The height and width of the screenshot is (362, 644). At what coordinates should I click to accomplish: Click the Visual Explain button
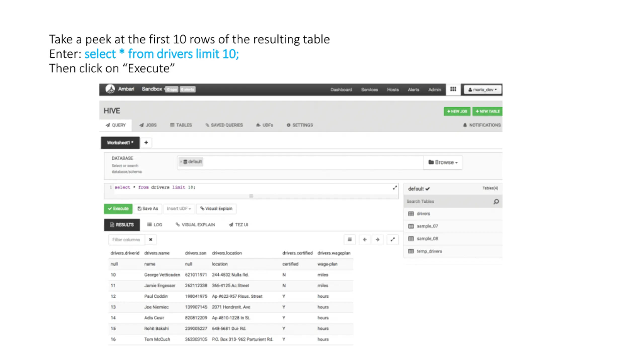(x=216, y=209)
